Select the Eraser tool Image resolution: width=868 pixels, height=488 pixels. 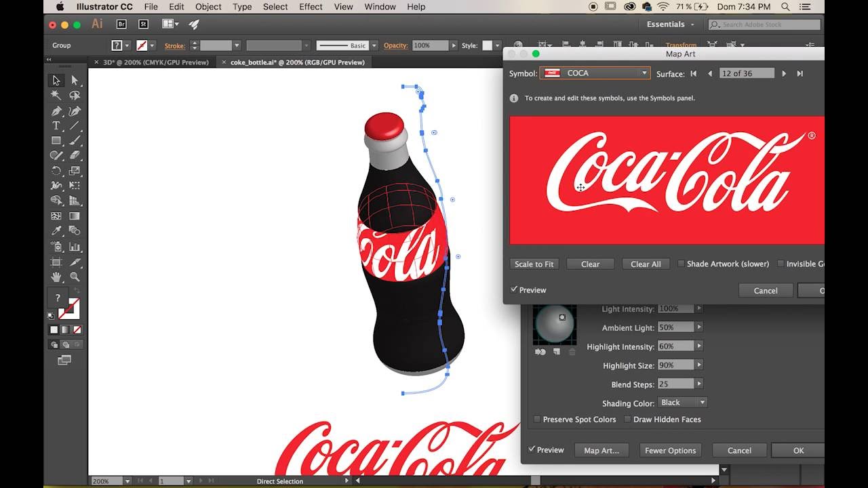75,156
